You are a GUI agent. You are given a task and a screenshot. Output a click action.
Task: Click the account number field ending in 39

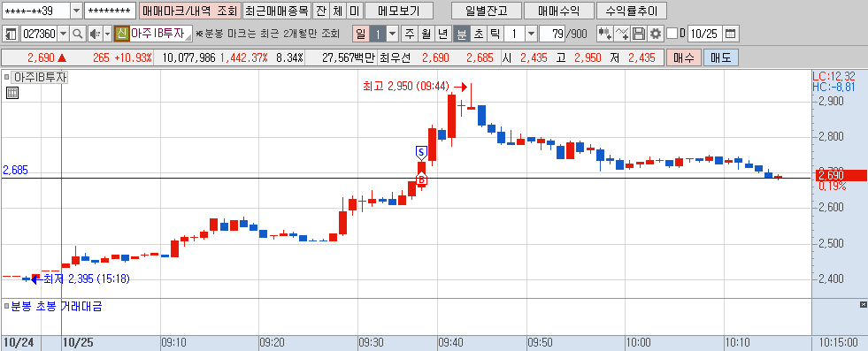click(x=36, y=11)
